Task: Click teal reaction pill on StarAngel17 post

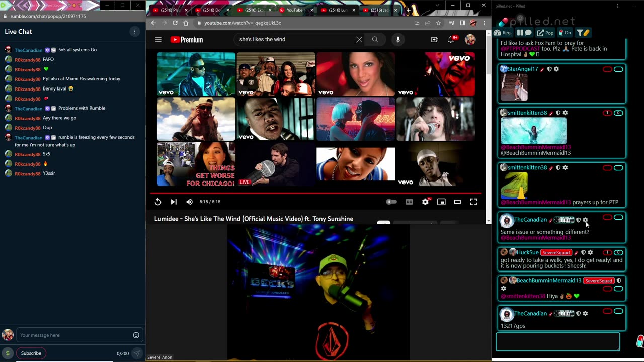Action: pyautogui.click(x=618, y=69)
